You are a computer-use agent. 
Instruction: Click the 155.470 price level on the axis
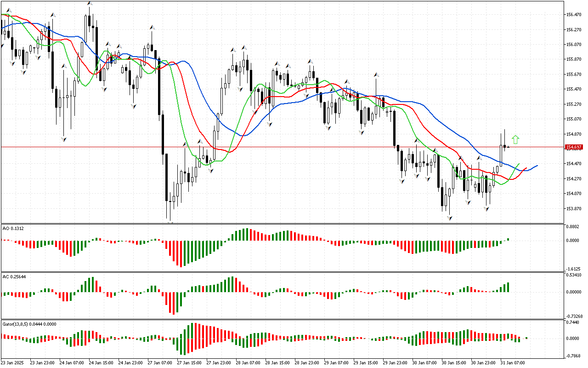[x=575, y=89]
